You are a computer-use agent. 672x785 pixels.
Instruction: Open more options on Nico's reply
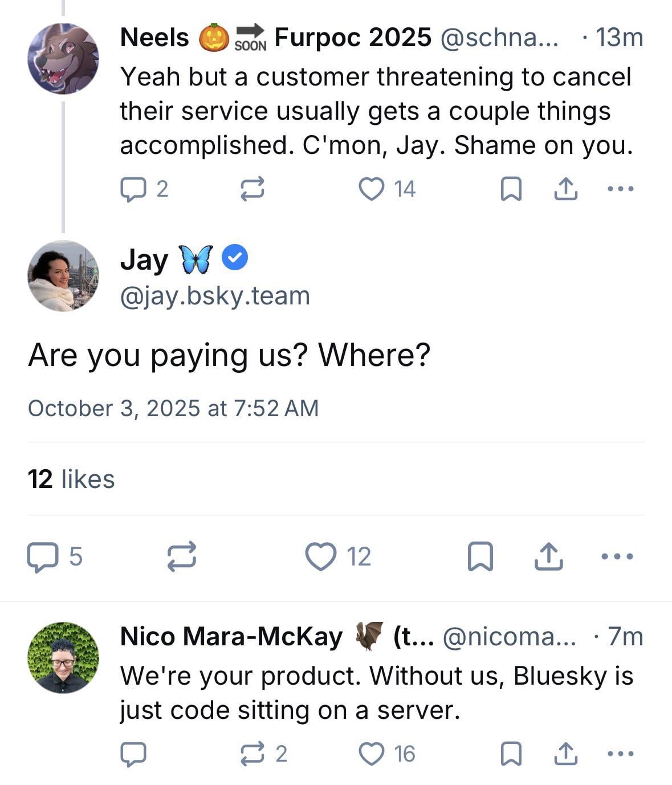(620, 754)
